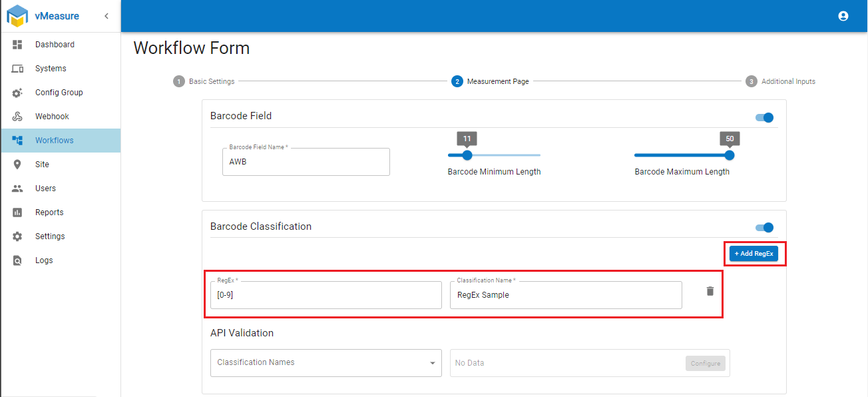Click the Webhook icon in sidebar

[18, 117]
